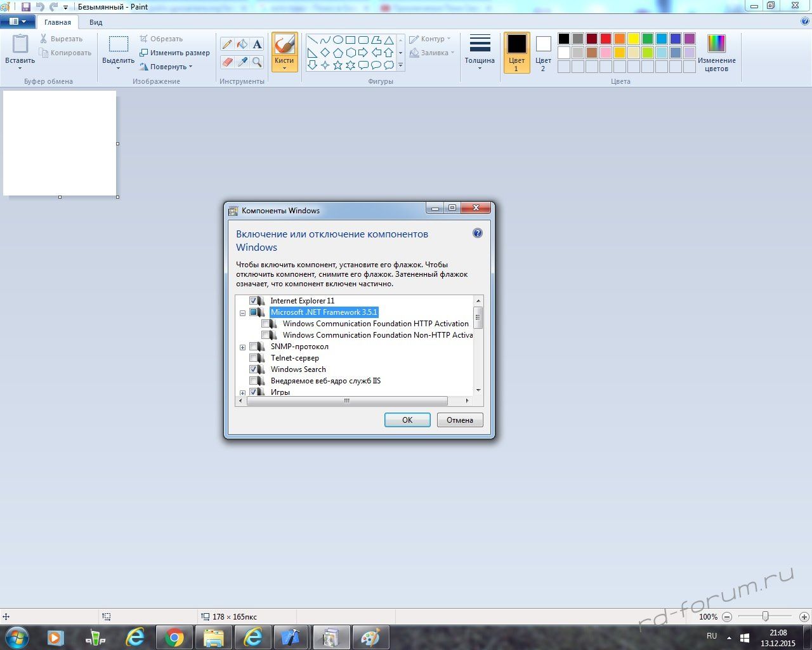Viewport: 812px width, 650px height.
Task: Open the Контур outline dropdown
Action: pos(430,39)
